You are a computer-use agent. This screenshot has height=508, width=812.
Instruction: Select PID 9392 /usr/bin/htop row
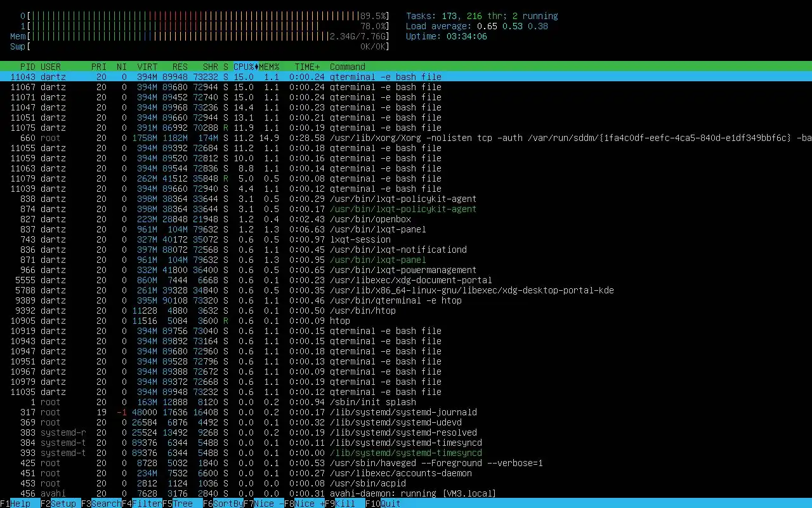(x=406, y=311)
